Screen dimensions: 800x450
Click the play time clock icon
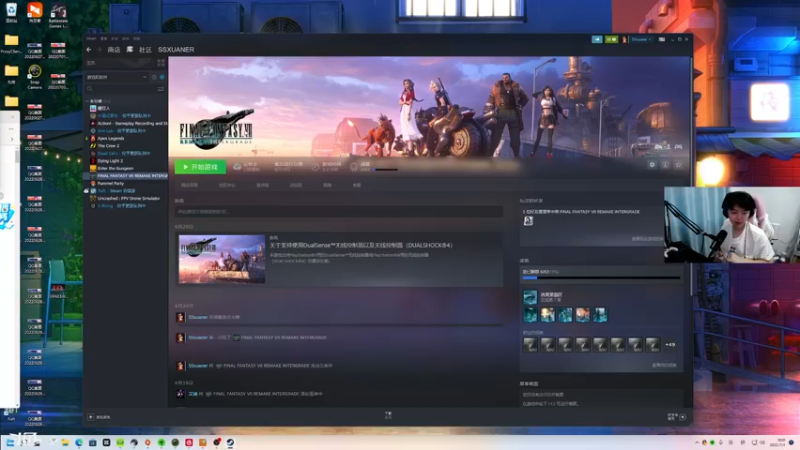click(315, 167)
